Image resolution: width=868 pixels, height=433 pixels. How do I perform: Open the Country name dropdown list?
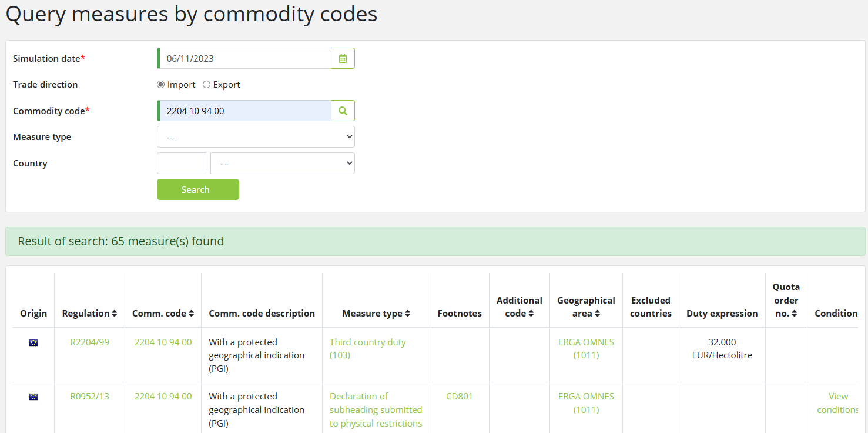282,164
